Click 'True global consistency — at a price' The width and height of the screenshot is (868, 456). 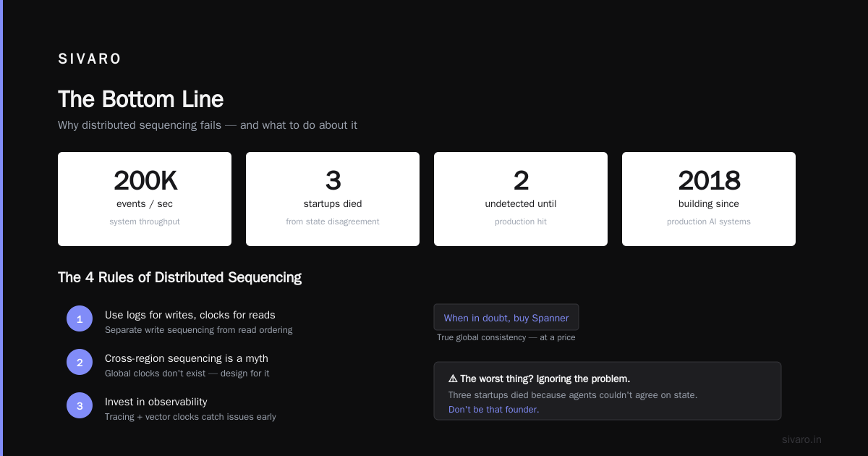pos(506,337)
